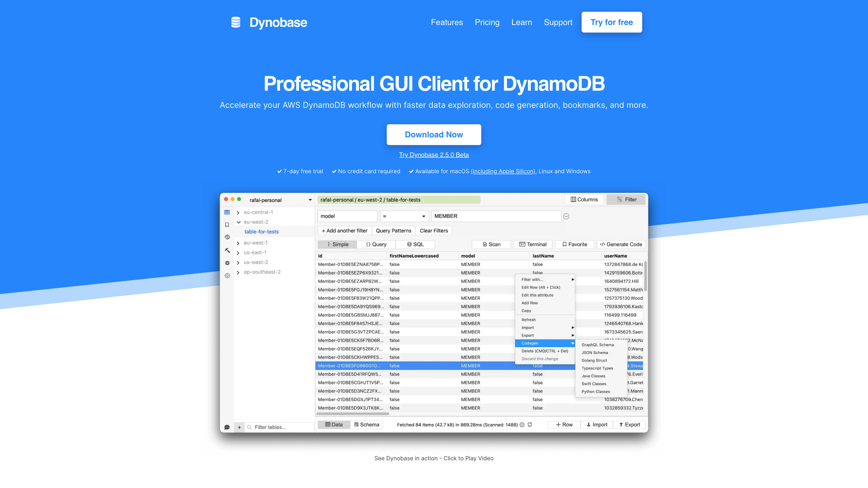868x488 pixels.
Task: Refresh results using the refresh icon
Action: click(x=530, y=425)
